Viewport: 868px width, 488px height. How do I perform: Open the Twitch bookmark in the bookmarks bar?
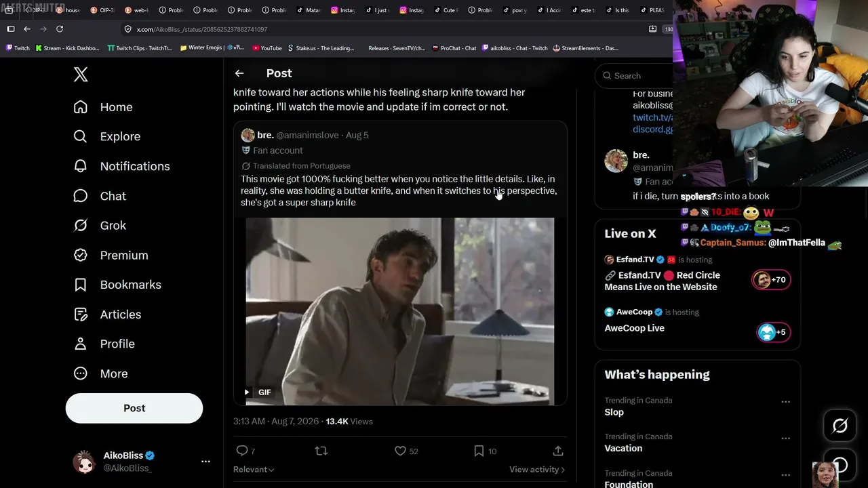(x=18, y=48)
